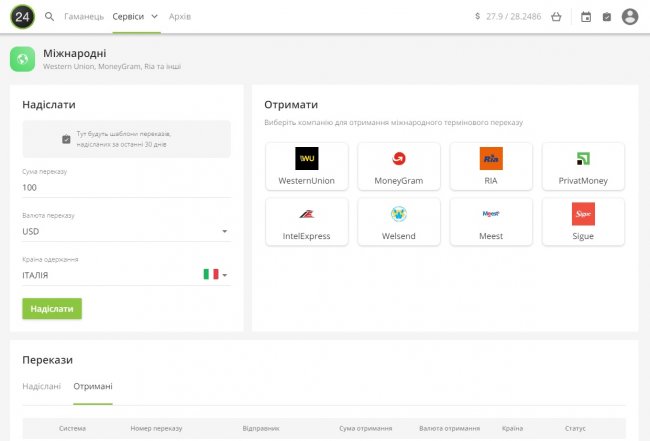Viewport: 650px width, 441px height.
Task: Open the recipient country ІТАЛІЯ dropdown
Action: [126, 275]
